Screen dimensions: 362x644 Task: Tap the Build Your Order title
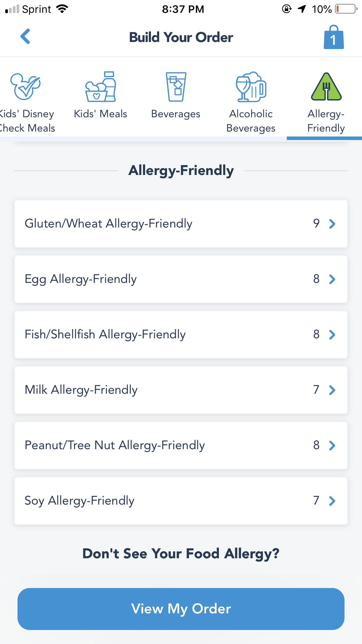[181, 37]
